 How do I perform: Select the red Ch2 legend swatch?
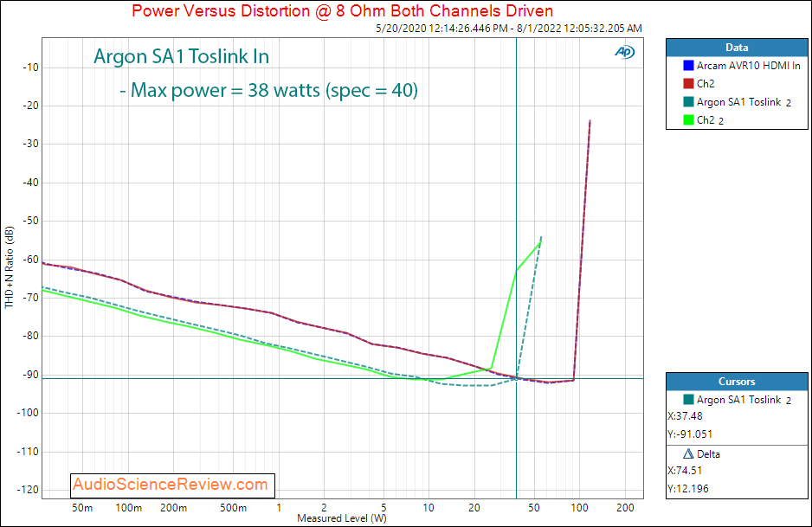688,84
